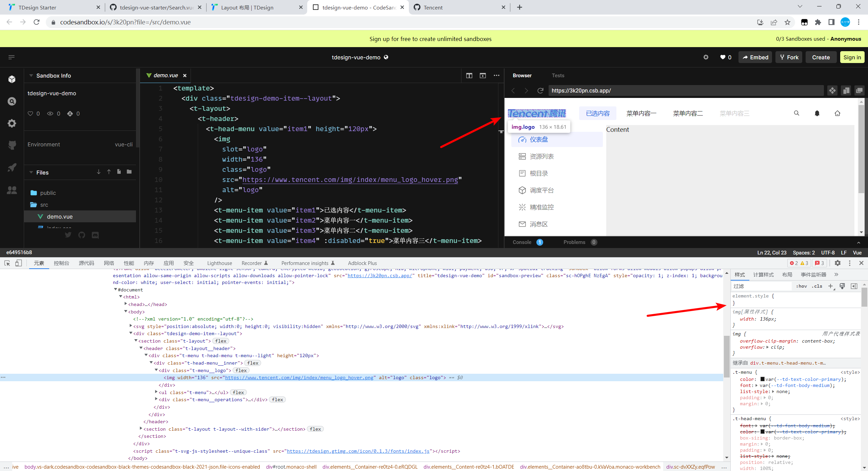Collapse the Sandbox Info section

pos(31,76)
